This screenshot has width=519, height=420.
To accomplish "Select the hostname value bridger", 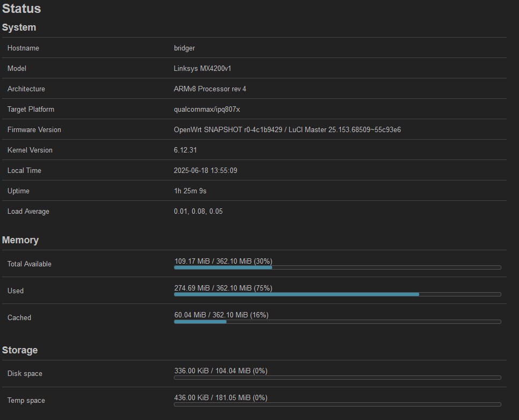I will [185, 48].
